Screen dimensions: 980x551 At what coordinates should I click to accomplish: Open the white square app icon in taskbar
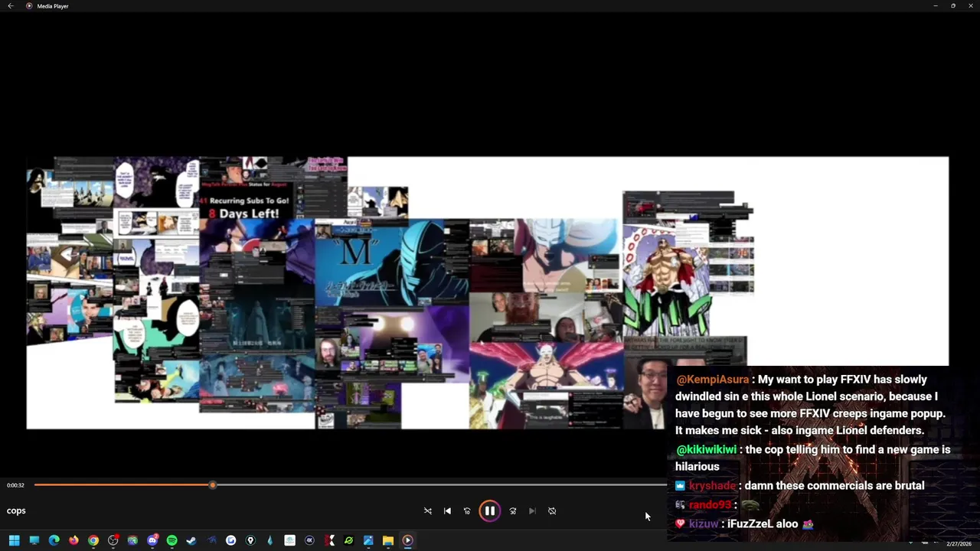[x=289, y=540]
